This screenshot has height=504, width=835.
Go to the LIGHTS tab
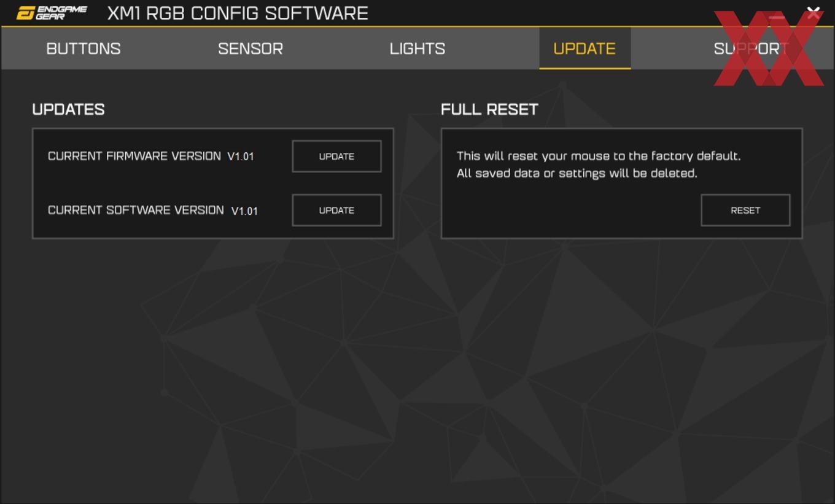[x=417, y=48]
